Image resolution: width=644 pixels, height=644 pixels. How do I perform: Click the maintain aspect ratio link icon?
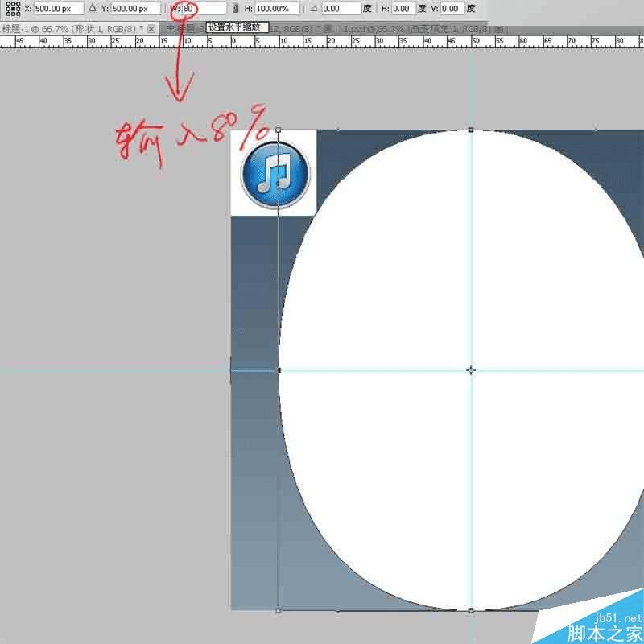[x=235, y=9]
